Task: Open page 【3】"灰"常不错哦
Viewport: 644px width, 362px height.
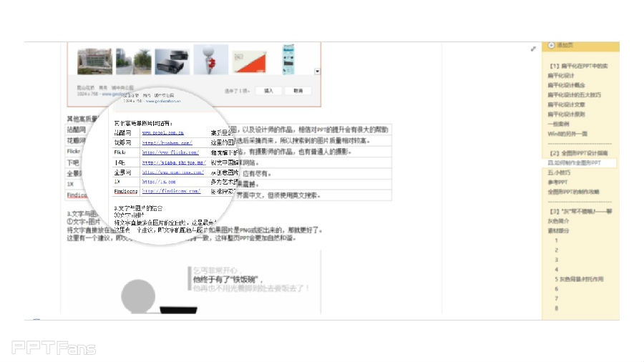Action: 581,211
